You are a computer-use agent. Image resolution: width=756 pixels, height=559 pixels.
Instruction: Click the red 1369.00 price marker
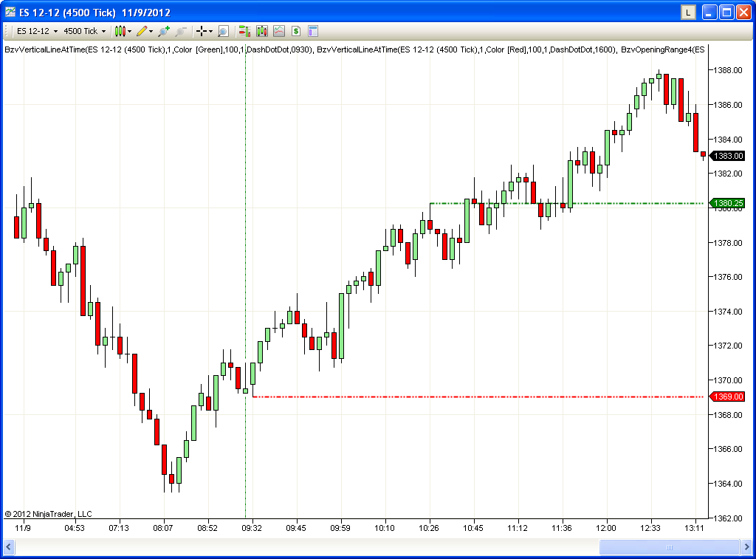pyautogui.click(x=726, y=397)
